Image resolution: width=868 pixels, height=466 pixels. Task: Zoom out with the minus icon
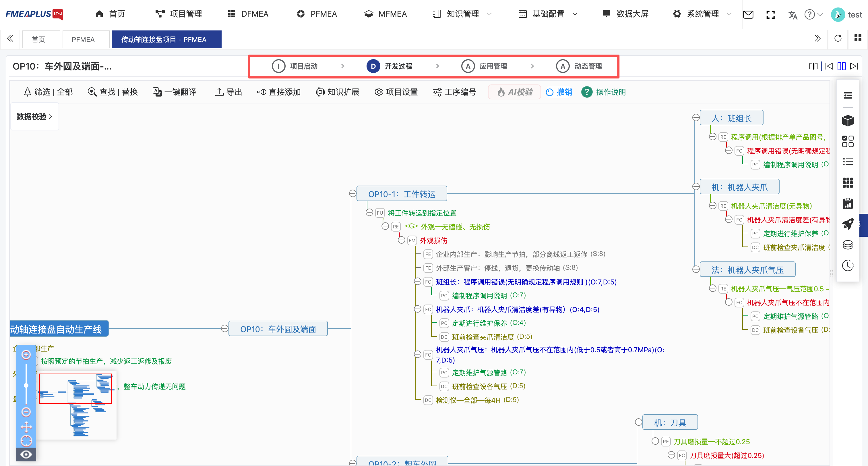[x=26, y=412]
